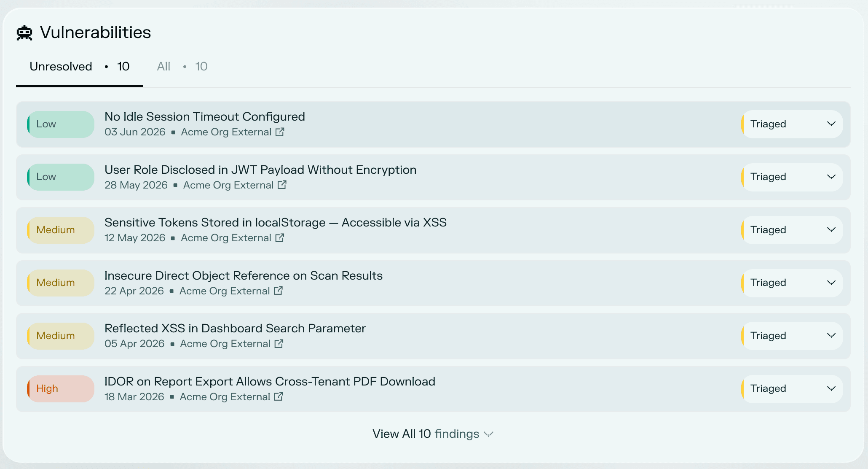Viewport: 868px width, 469px height.
Task: Expand status dropdown for Reflected XSS finding
Action: click(x=792, y=336)
